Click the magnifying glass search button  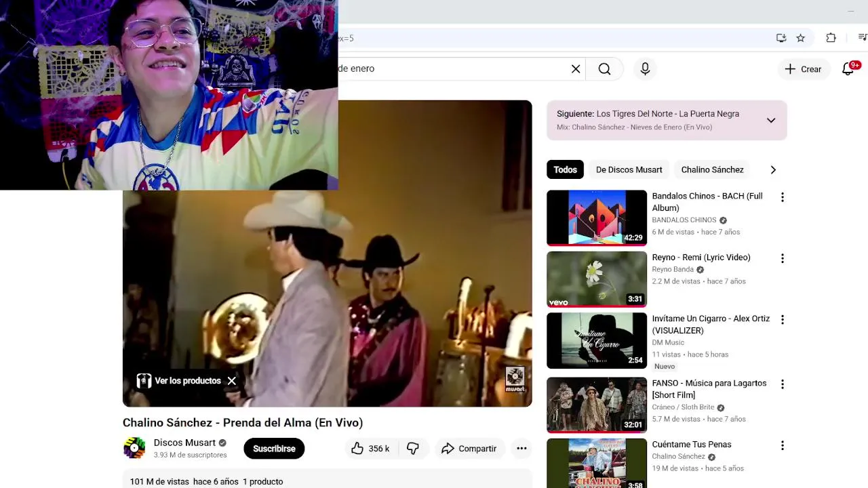(x=604, y=68)
